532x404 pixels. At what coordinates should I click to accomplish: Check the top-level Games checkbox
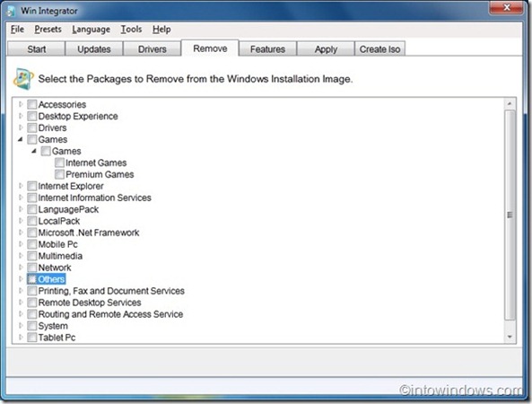32,139
